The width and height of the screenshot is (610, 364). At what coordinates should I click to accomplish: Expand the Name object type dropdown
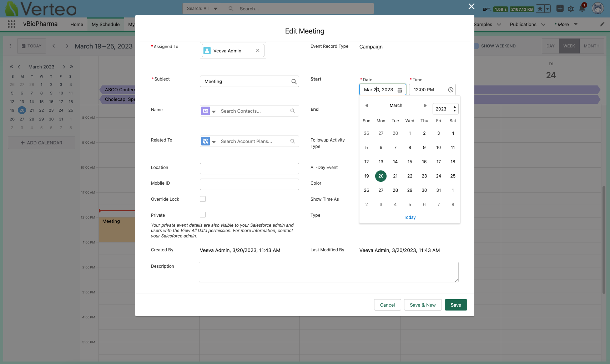[x=214, y=112]
